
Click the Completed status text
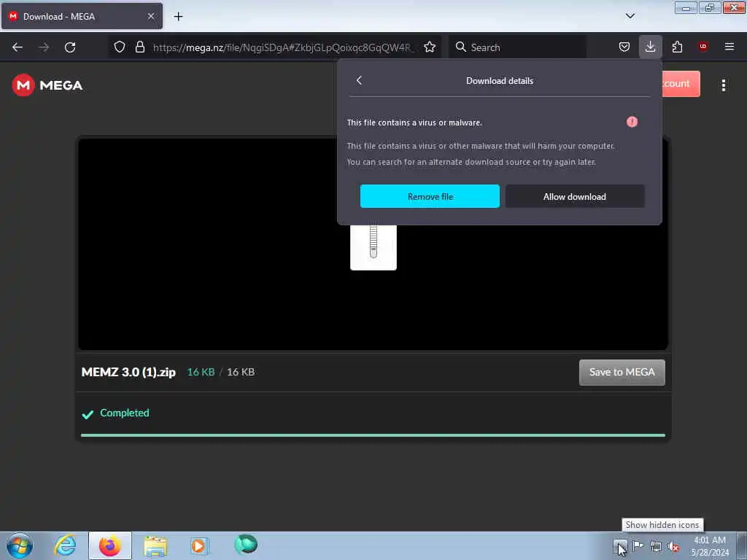tap(124, 413)
